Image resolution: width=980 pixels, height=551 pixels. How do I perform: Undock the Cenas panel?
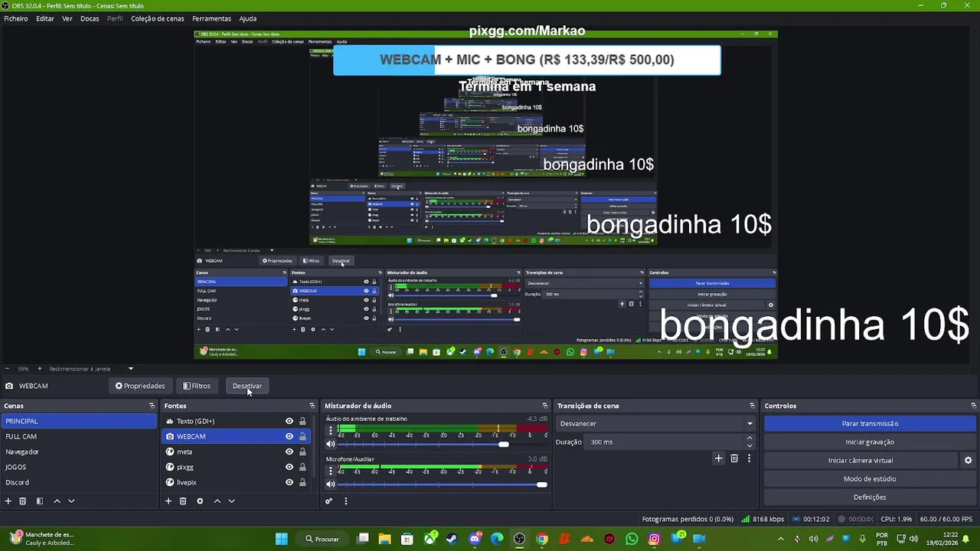coord(152,406)
